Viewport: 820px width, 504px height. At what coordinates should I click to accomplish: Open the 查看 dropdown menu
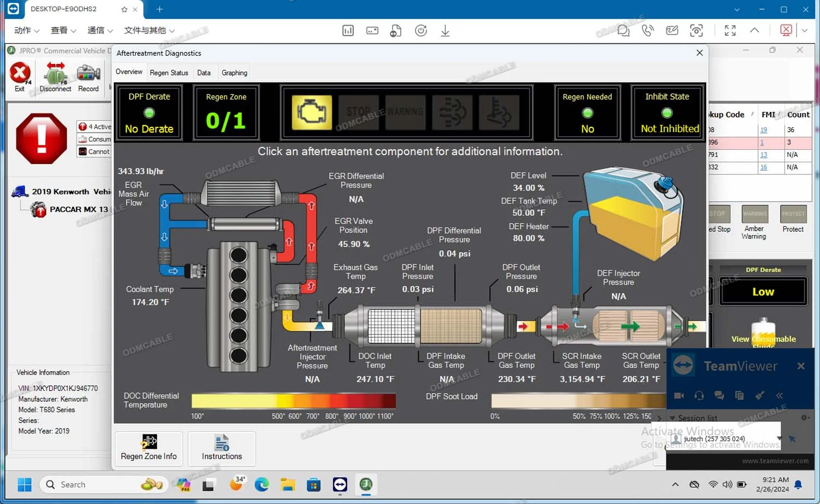(63, 31)
